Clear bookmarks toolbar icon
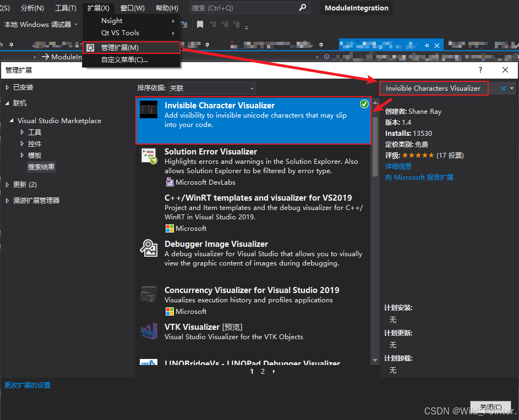This screenshot has width=519, height=420. [236, 24]
